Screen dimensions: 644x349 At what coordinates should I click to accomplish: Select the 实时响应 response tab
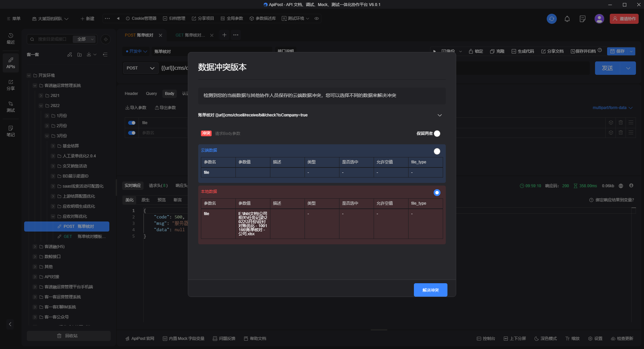pos(132,186)
